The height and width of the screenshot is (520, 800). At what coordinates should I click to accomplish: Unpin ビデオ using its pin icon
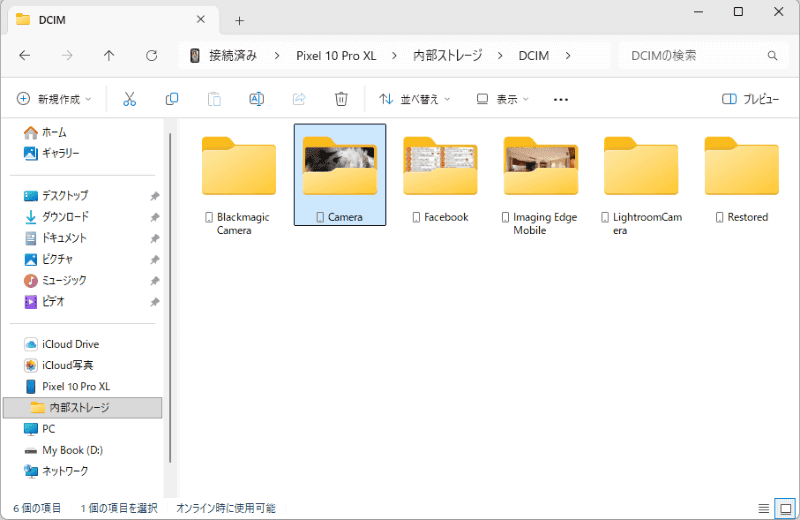pyautogui.click(x=155, y=302)
